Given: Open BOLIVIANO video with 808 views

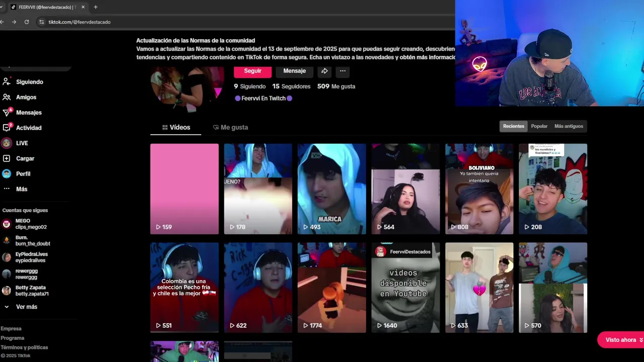Looking at the screenshot, I should pyautogui.click(x=479, y=189).
